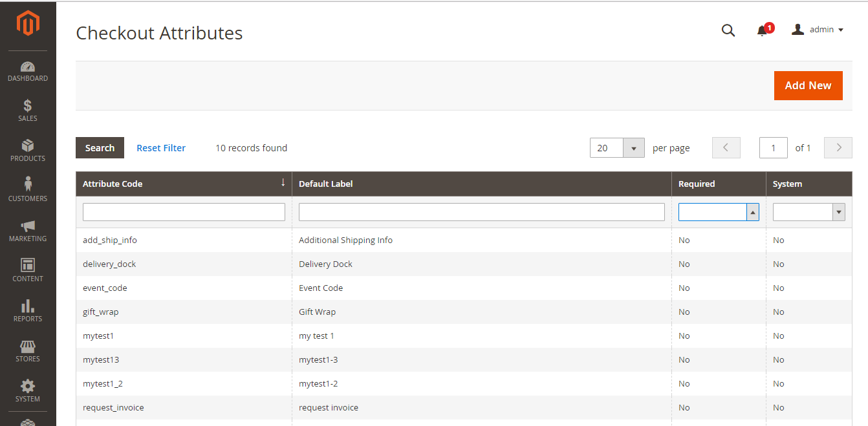Open the Marketing sidebar menu
Screen dimensions: 868x426
click(x=28, y=231)
